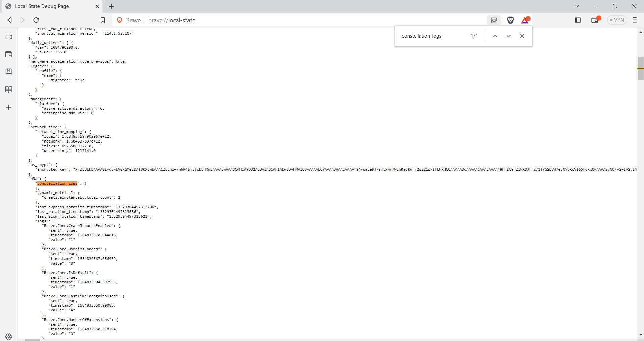Open Brave Rewards triangle icon

(525, 20)
